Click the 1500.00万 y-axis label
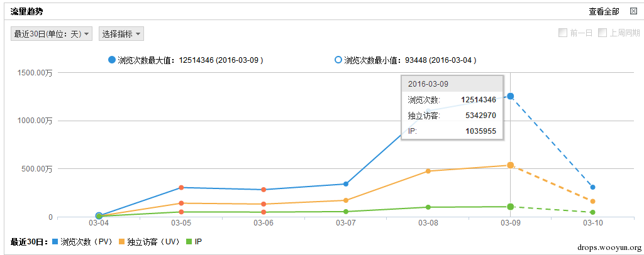644x255 pixels. point(35,73)
